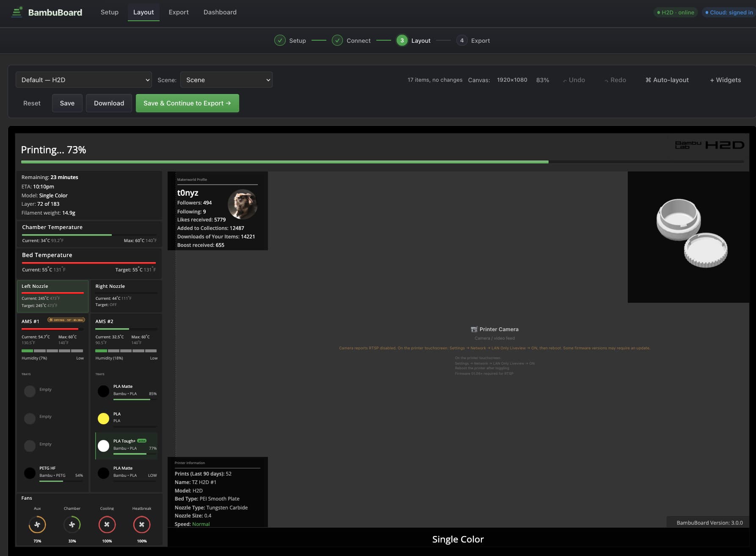Viewport: 756px width, 556px height.
Task: Click the t0nyz username
Action: [188, 193]
